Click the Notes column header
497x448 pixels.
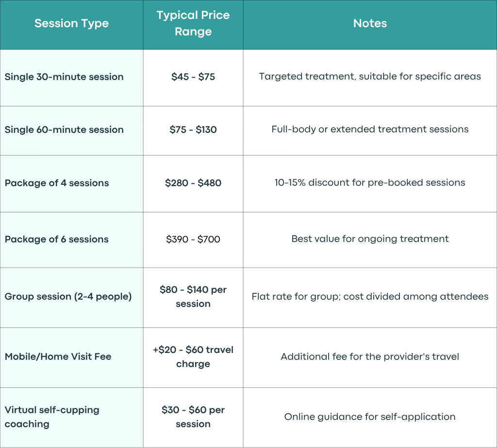[x=370, y=23]
